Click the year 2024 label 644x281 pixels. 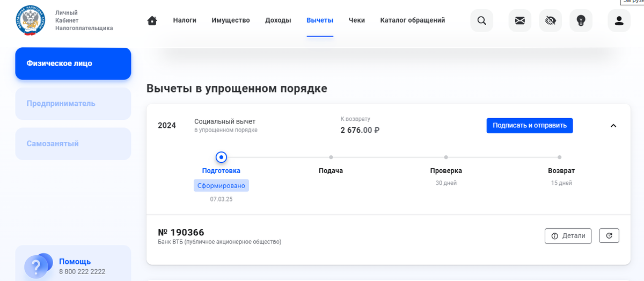coord(167,126)
